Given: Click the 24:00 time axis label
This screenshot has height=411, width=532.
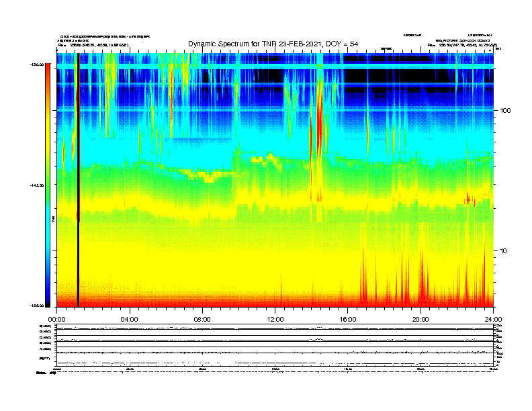Looking at the screenshot, I should point(493,320).
